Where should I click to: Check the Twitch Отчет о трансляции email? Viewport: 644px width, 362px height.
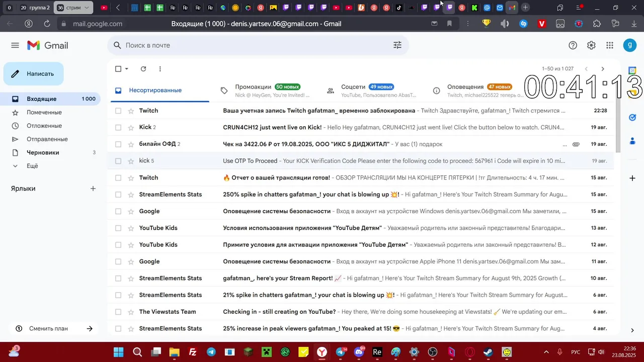click(x=118, y=177)
